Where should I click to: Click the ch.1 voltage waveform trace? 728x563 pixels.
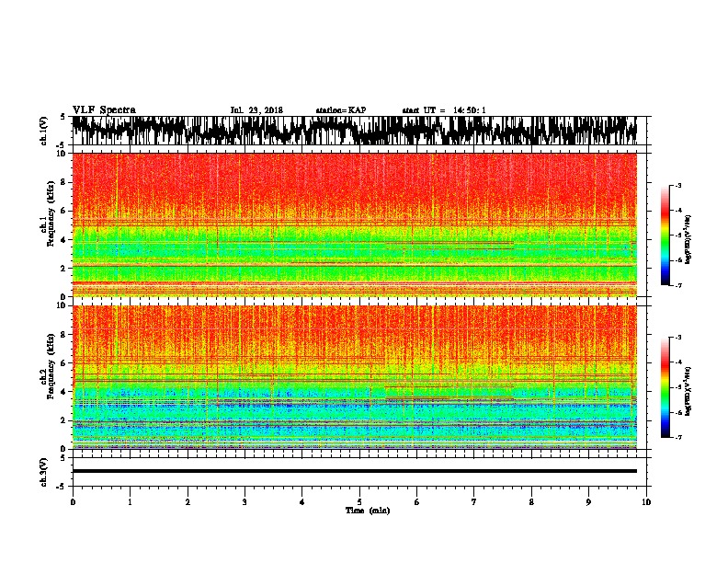pos(355,131)
